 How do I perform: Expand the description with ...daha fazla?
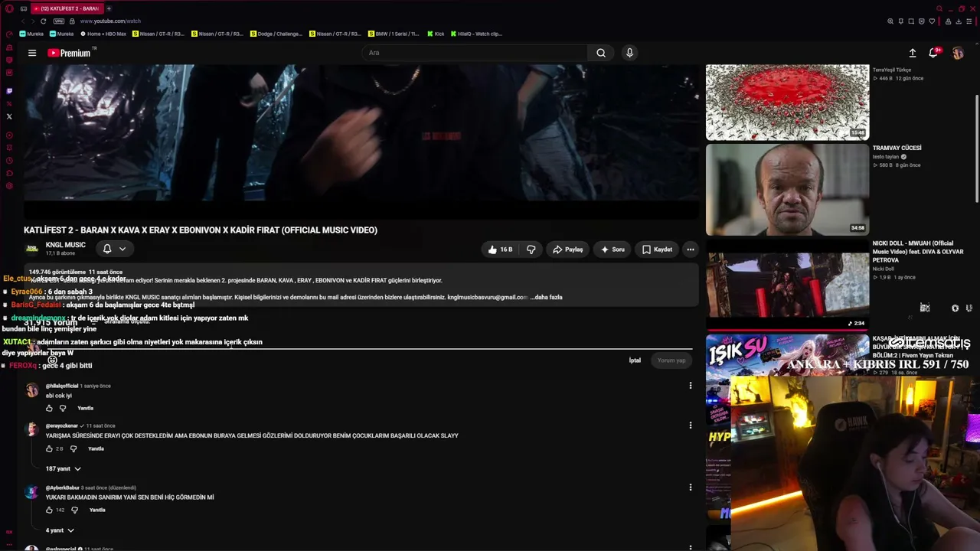coord(546,297)
